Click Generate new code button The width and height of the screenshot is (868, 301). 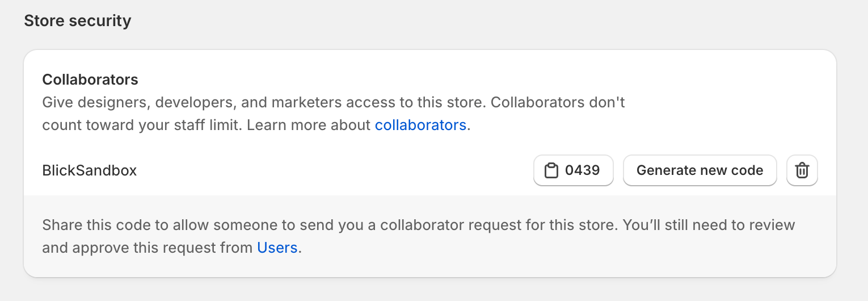point(700,170)
